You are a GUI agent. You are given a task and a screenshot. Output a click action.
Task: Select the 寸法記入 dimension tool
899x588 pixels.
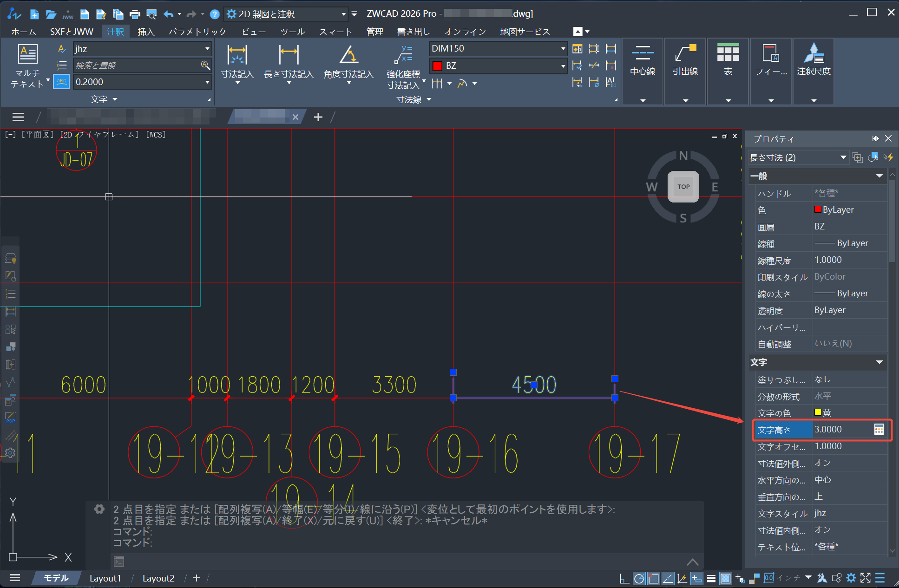237,56
